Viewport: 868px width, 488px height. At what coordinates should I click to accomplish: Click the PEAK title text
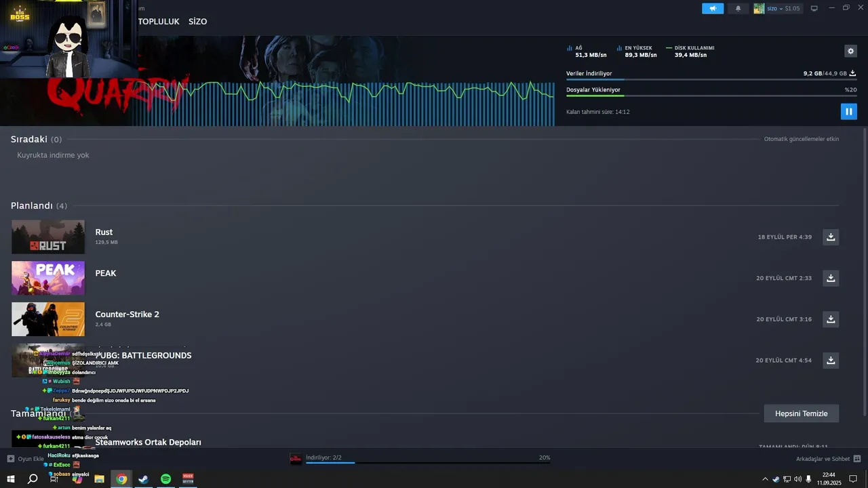tap(106, 273)
